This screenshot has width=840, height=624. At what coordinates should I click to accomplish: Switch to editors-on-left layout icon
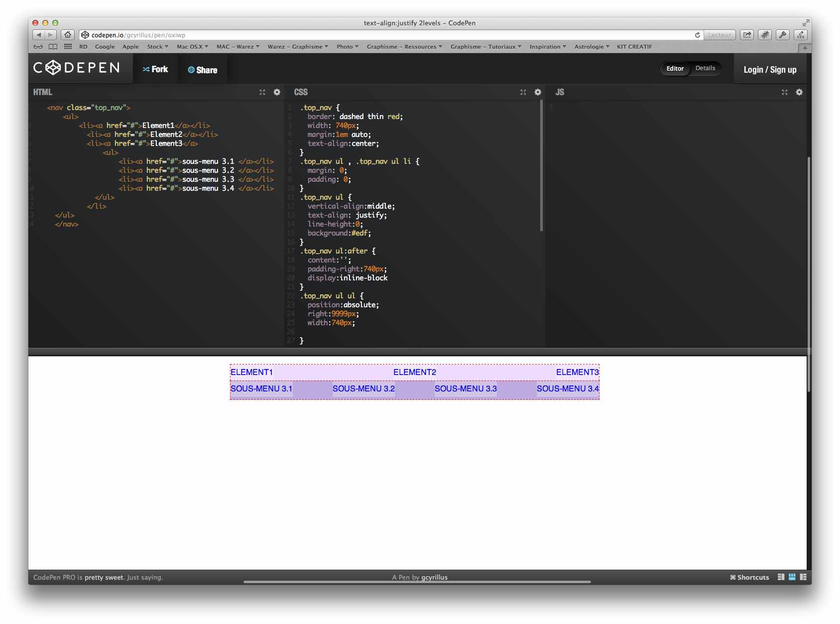781,577
